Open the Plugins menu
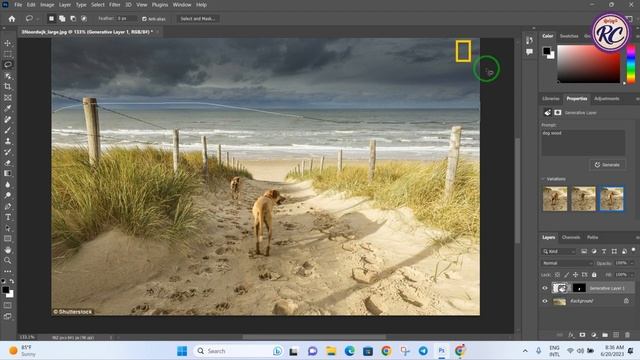 [x=160, y=5]
